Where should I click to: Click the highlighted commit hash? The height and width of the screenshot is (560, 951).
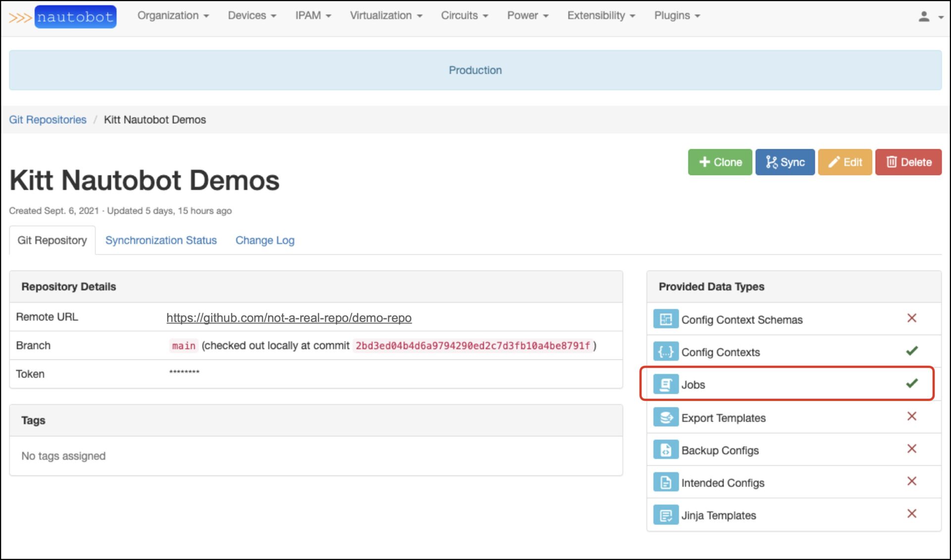472,346
